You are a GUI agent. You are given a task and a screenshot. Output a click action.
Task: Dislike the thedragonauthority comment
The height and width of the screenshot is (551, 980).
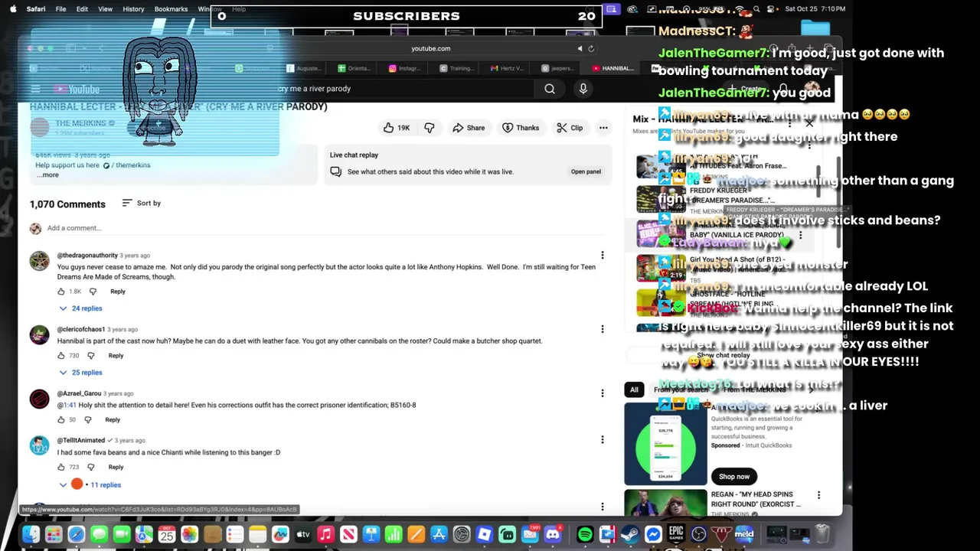coord(93,292)
